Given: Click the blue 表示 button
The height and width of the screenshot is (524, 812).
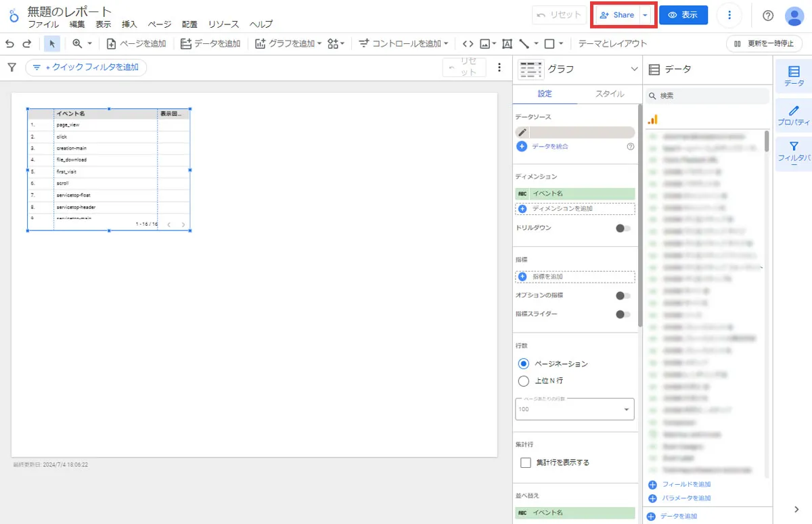Looking at the screenshot, I should (683, 15).
